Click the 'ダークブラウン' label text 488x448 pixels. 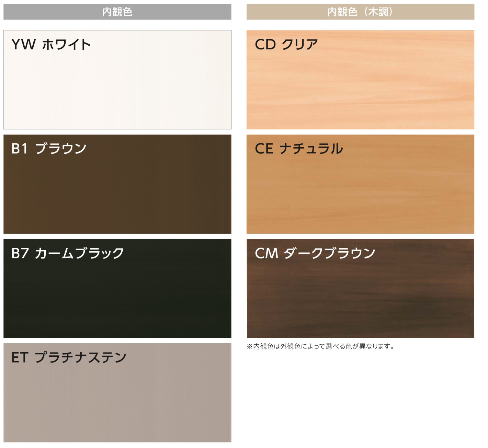point(330,253)
